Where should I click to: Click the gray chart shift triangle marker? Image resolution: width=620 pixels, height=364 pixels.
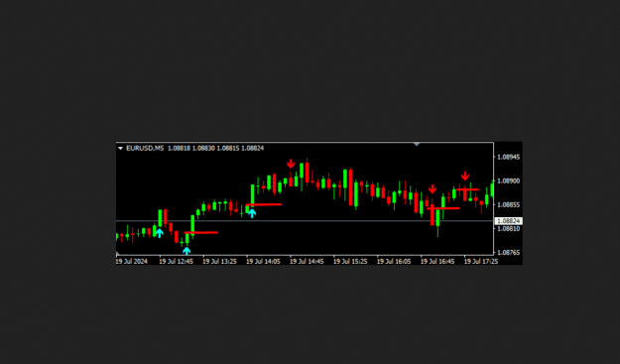pos(417,144)
